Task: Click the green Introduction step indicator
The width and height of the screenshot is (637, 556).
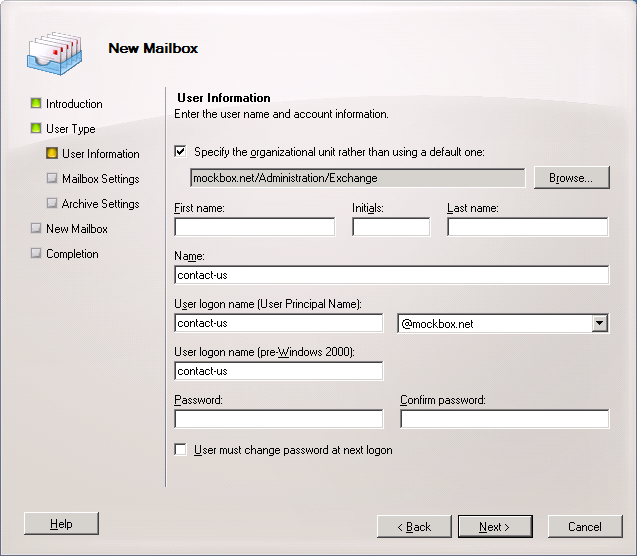Action: [36, 103]
